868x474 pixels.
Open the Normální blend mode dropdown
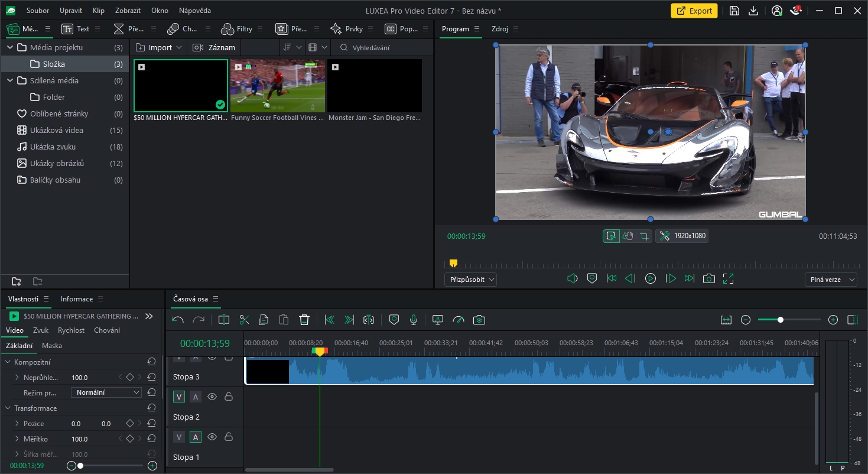106,392
